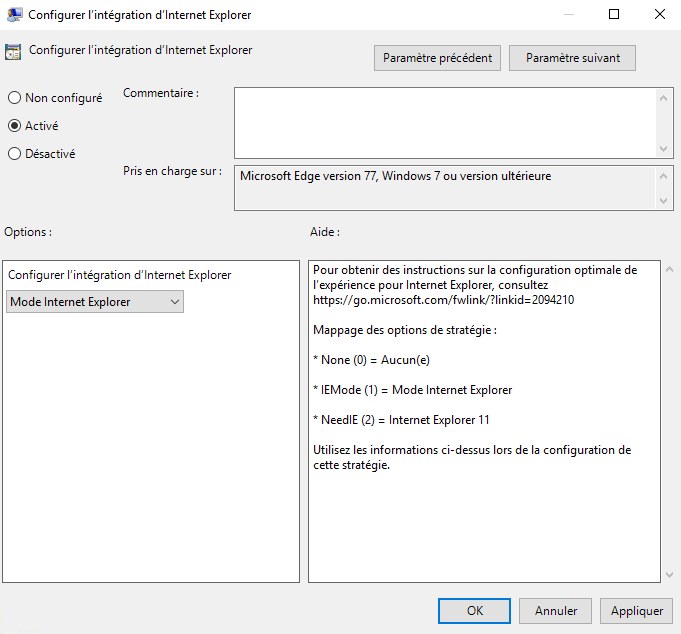This screenshot has height=634, width=681.
Task: Minimize the policy configuration window
Action: tap(568, 15)
